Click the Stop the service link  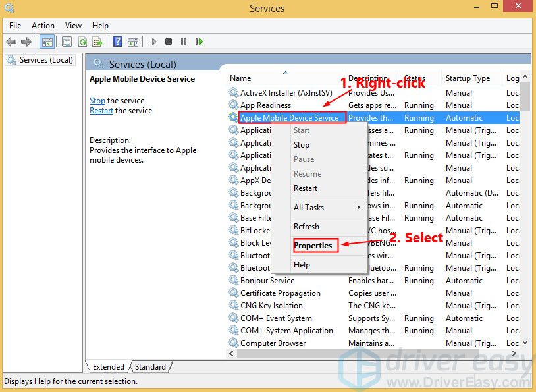[x=97, y=101]
